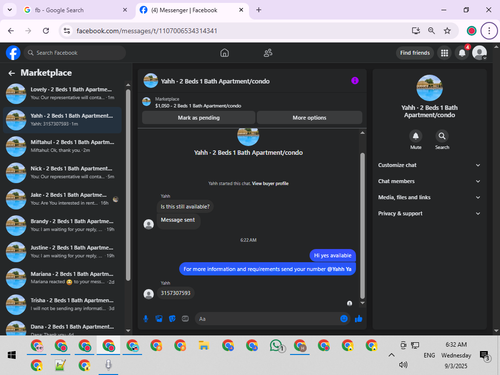Expand Customize chat section

click(x=429, y=165)
